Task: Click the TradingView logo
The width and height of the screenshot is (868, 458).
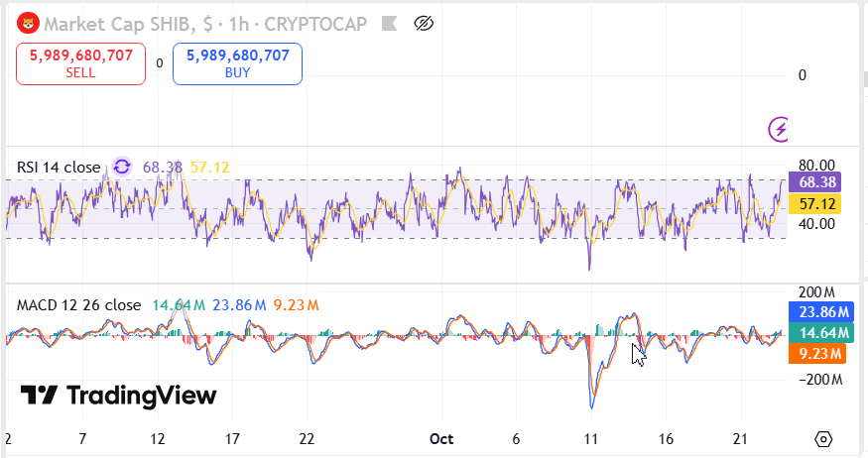Action: 119,396
